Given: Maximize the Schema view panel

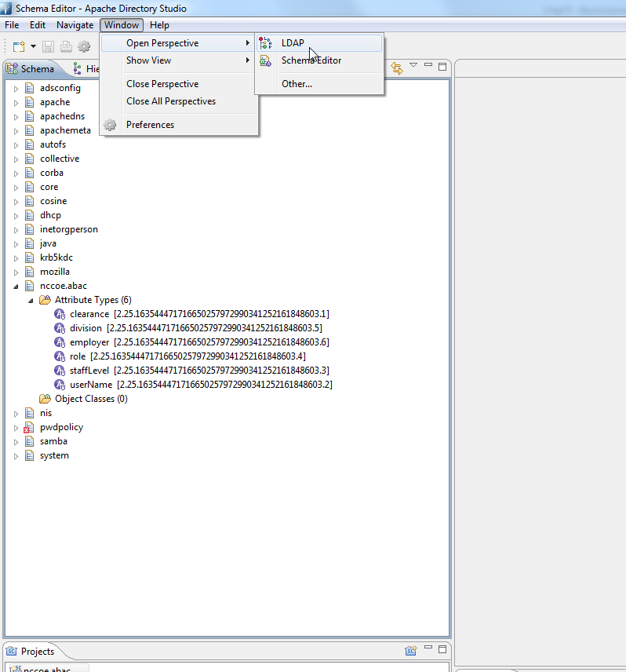Looking at the screenshot, I should click(x=442, y=67).
